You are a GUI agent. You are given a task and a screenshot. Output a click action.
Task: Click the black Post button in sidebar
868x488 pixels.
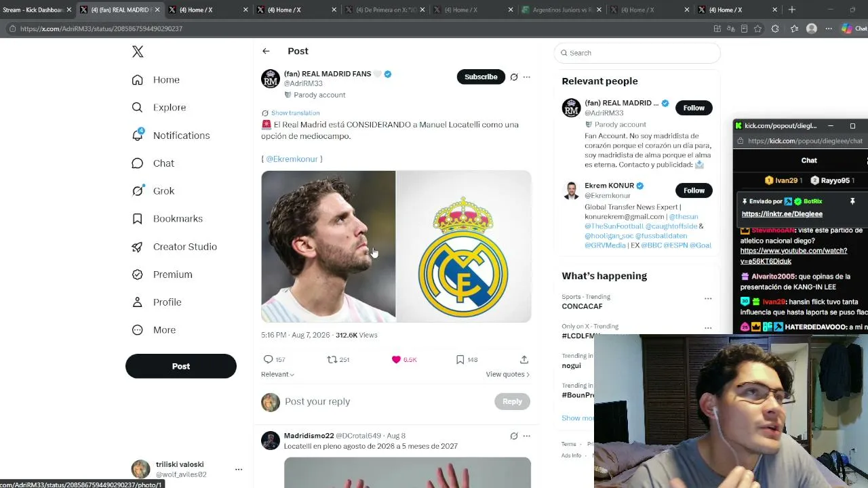[x=181, y=366]
